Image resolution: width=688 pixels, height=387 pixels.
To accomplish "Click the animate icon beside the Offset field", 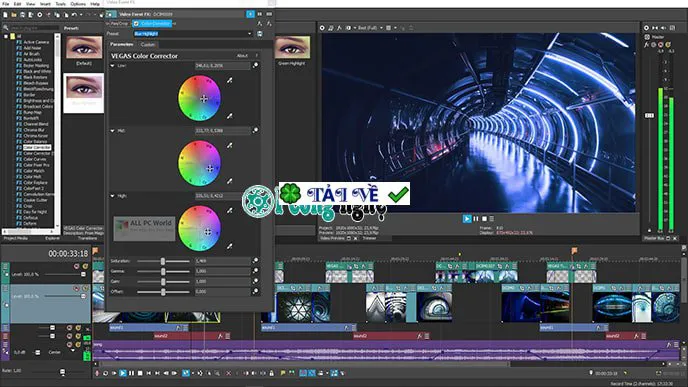I will coord(255,291).
